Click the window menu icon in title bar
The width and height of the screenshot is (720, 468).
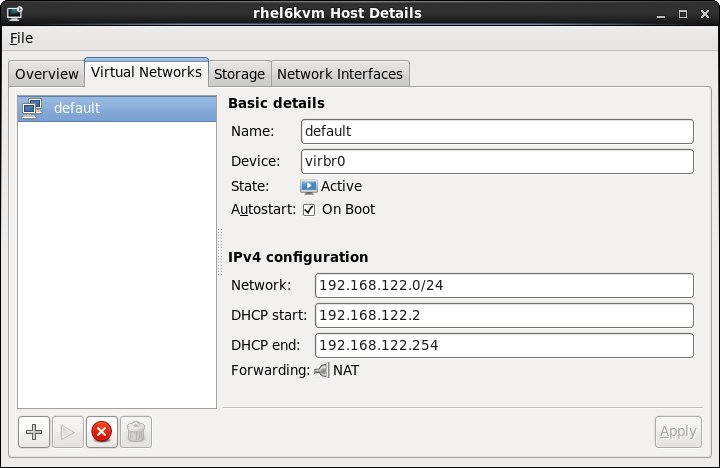[15, 13]
